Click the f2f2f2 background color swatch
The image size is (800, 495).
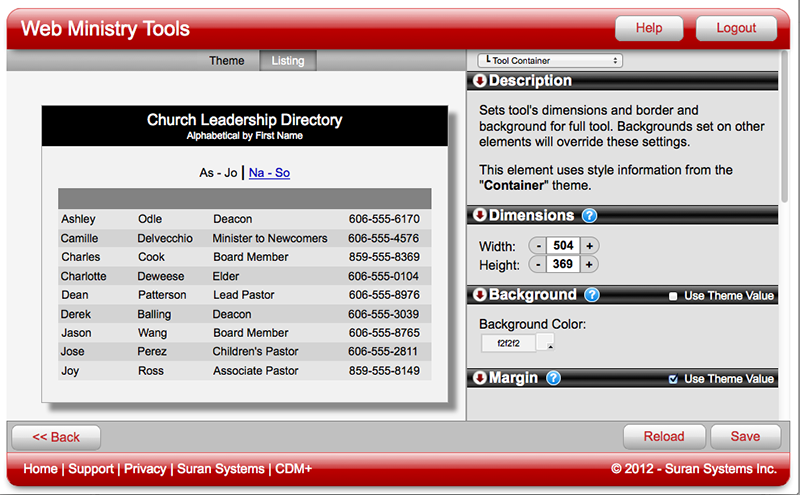tap(508, 343)
